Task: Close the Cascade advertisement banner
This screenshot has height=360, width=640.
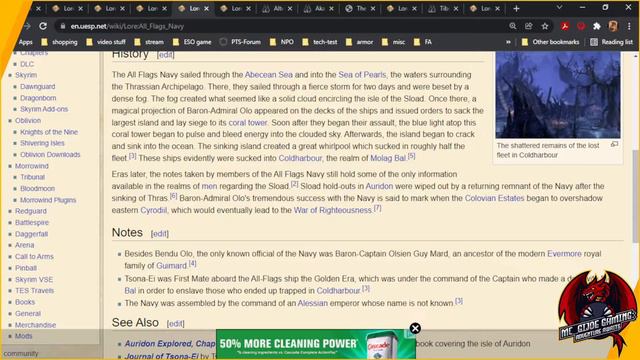Action: click(415, 328)
